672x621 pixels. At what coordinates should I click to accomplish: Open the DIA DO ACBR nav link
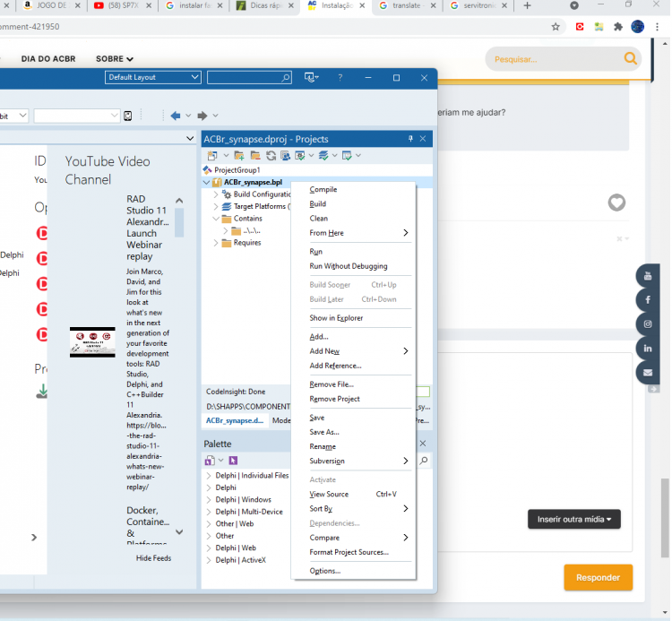pyautogui.click(x=48, y=59)
